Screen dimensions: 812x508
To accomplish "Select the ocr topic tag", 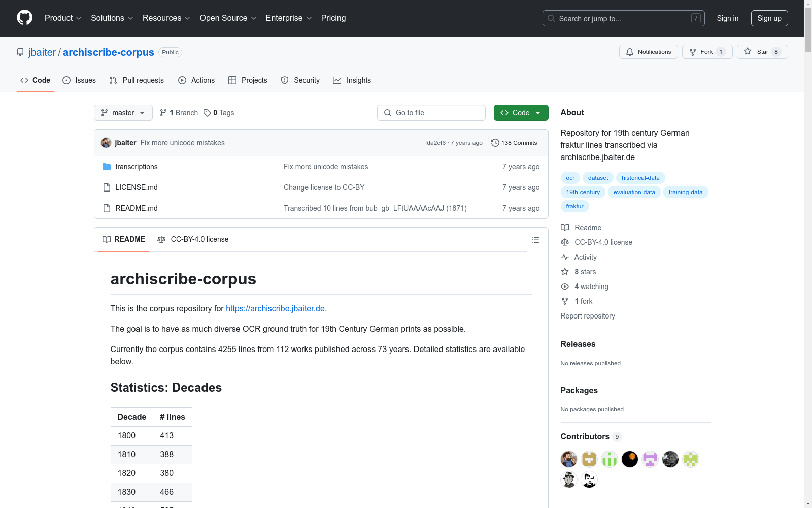I will (570, 178).
